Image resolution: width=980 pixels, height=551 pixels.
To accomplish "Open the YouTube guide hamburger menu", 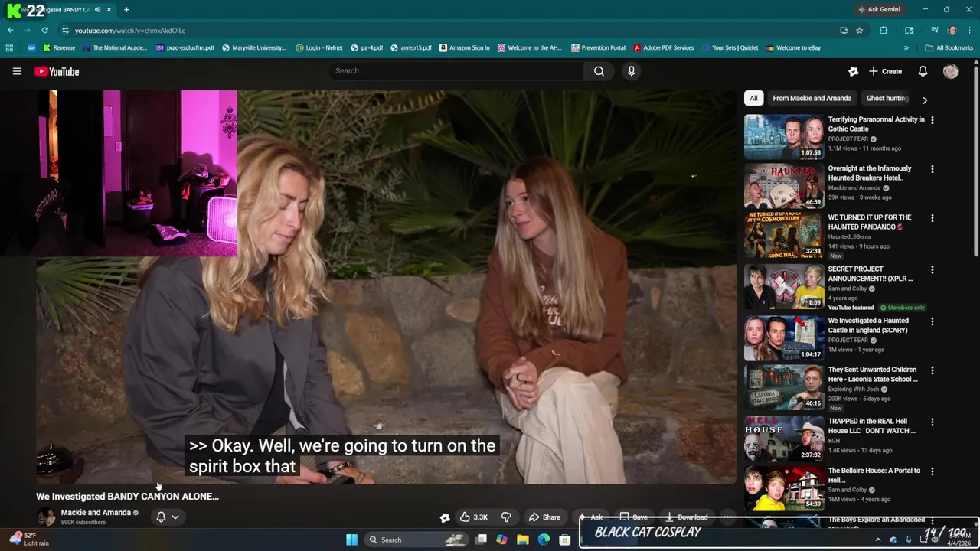I will [x=17, y=71].
